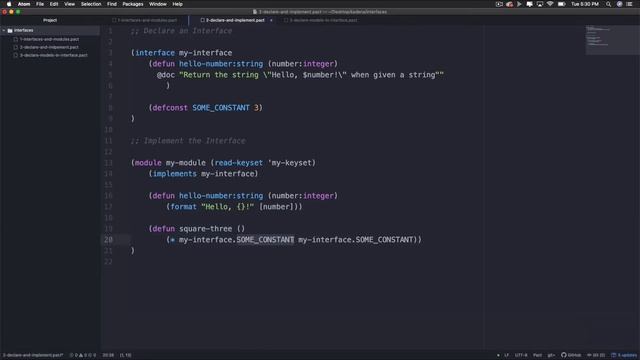This screenshot has width=640, height=360.
Task: Click the document icon in window title
Action: coord(255,12)
